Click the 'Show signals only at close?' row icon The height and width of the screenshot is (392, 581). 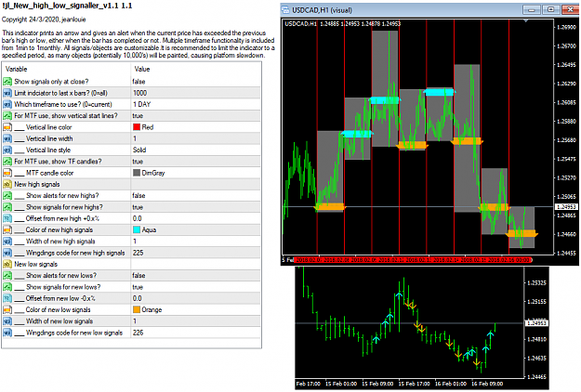click(x=7, y=82)
